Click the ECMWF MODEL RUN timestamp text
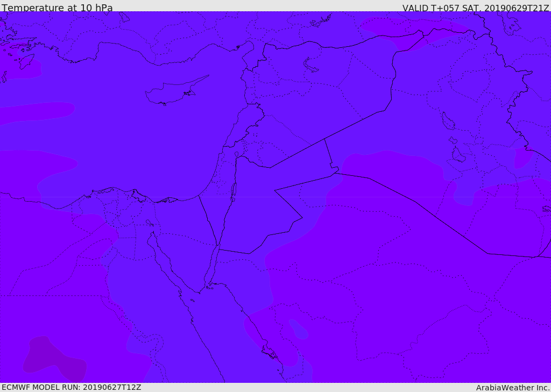The image size is (551, 392). [71, 387]
